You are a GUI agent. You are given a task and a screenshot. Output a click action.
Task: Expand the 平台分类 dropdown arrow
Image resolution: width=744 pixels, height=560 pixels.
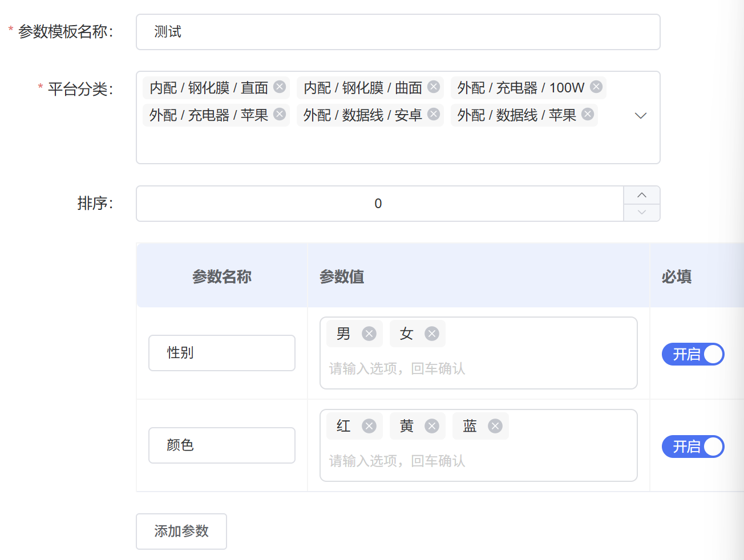point(641,116)
